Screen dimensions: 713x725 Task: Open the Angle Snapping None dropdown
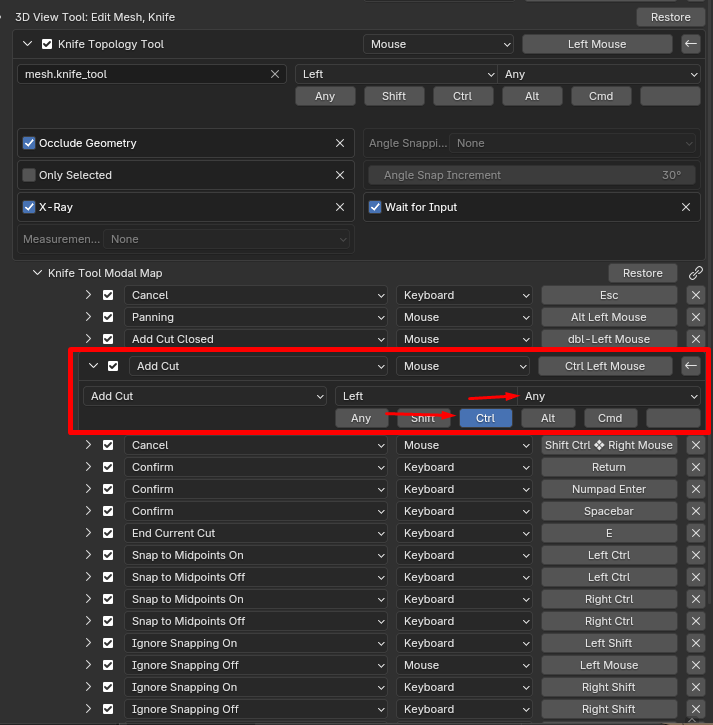572,143
